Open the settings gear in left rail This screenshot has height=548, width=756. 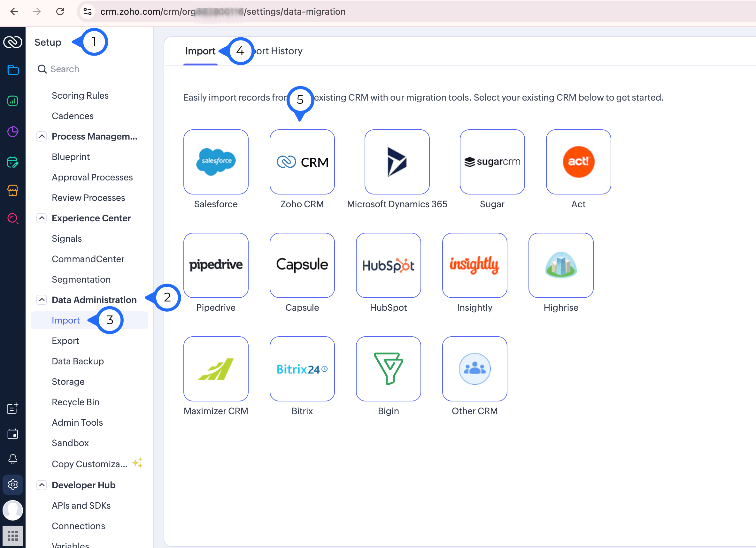point(13,484)
